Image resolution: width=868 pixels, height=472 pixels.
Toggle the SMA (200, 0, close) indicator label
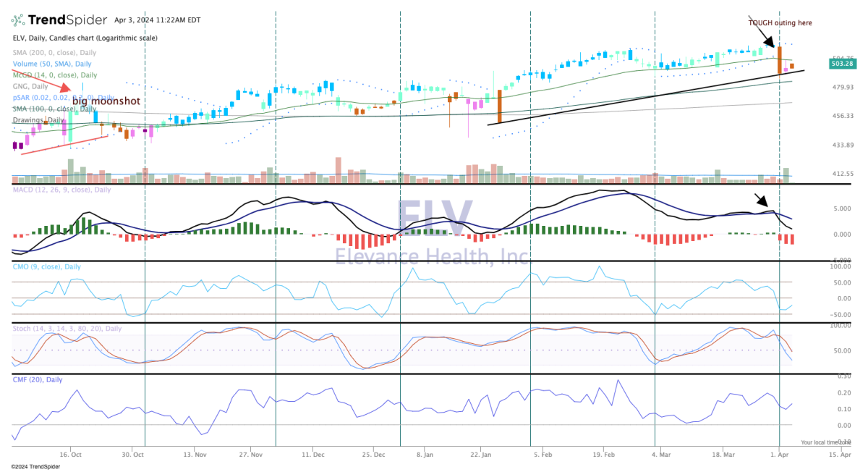click(54, 53)
